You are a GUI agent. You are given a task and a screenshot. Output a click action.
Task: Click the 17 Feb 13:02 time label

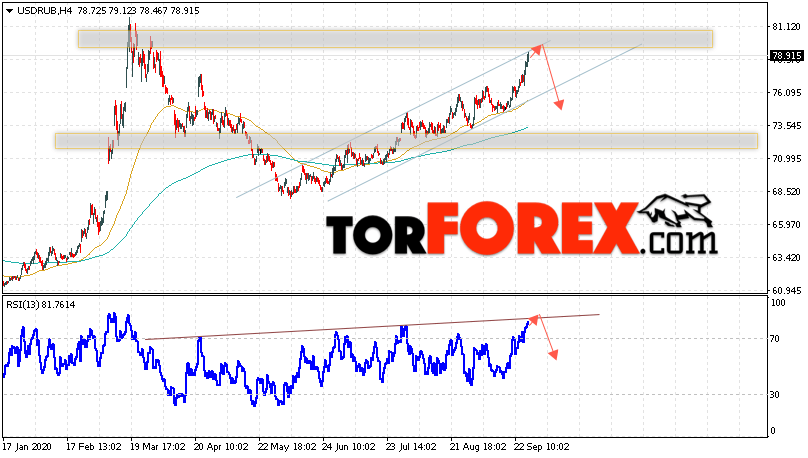[x=94, y=446]
